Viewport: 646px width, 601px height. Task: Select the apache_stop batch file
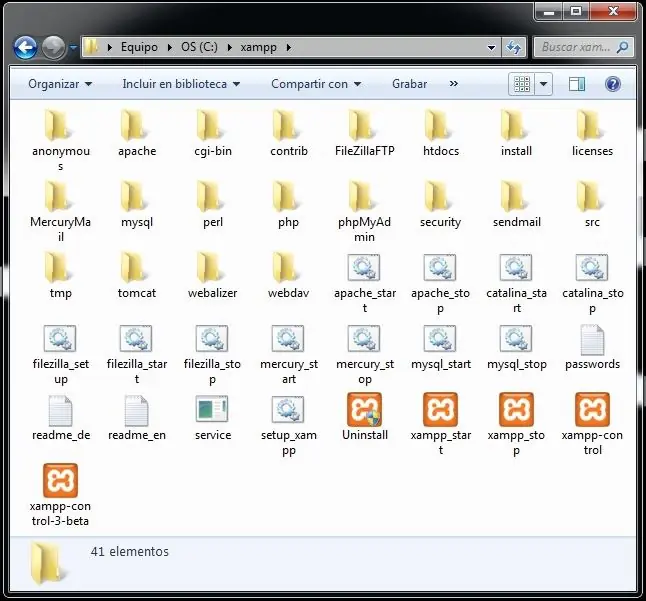[x=440, y=268]
